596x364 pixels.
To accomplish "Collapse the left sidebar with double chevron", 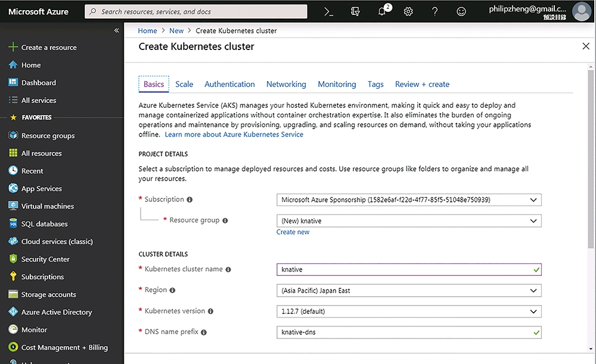I will pos(116,30).
